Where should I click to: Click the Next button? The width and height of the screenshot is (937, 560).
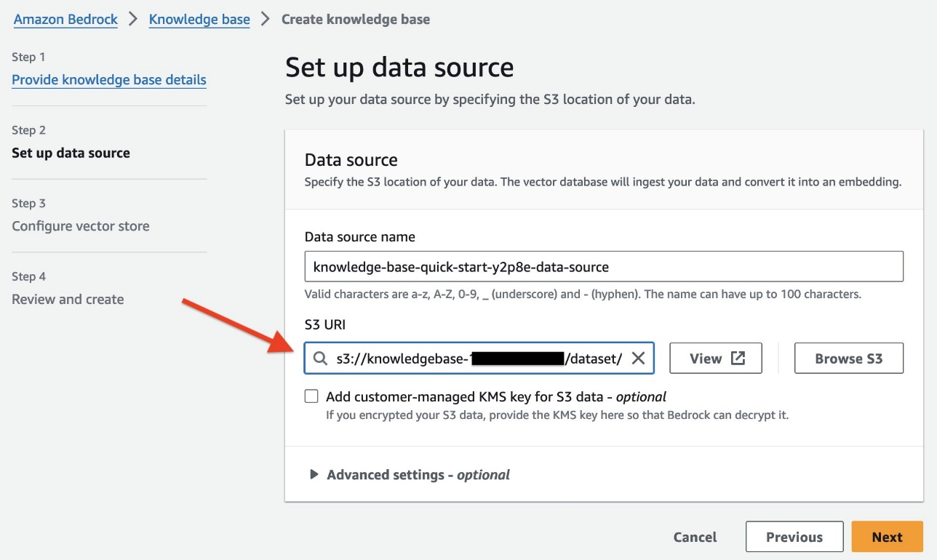point(887,537)
